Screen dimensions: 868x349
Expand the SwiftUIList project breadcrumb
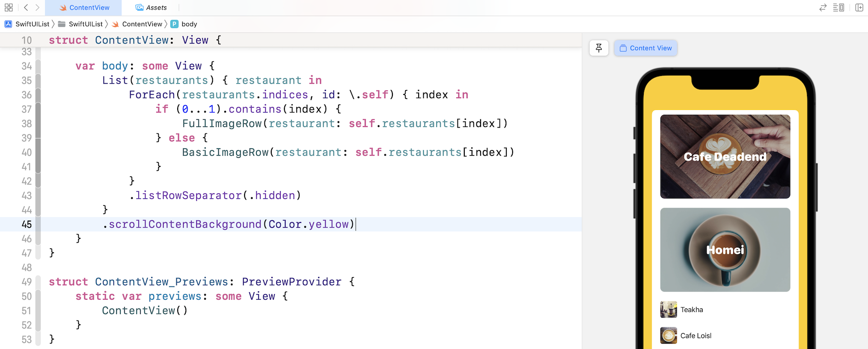point(32,24)
